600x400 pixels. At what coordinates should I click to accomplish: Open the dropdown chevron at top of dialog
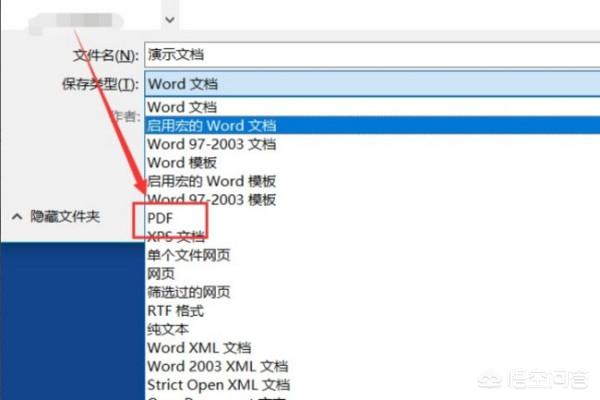pos(169,17)
